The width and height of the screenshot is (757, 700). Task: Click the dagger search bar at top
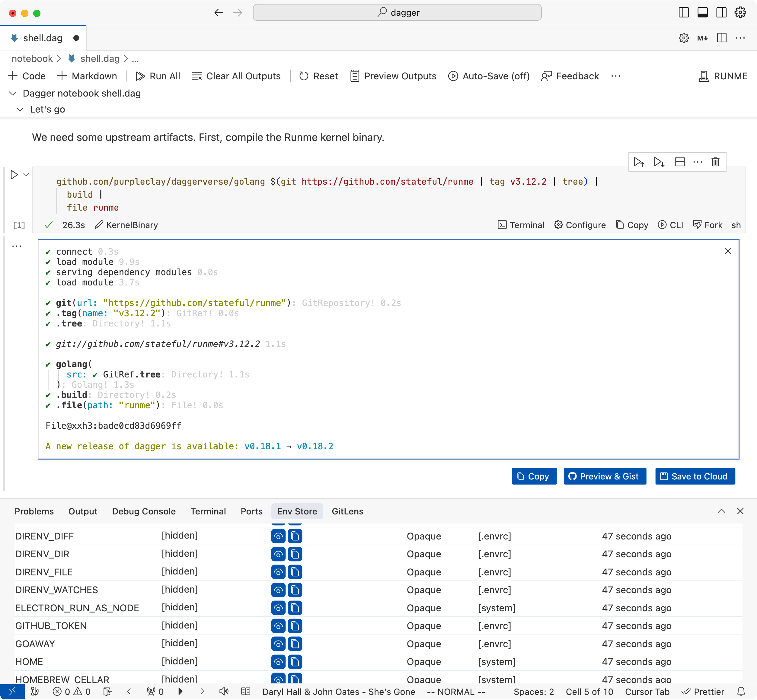[x=398, y=12]
